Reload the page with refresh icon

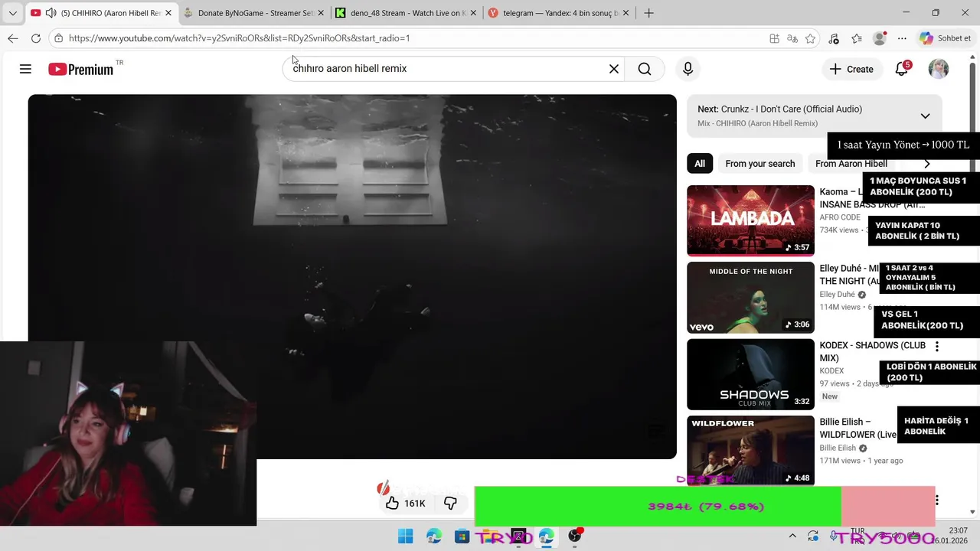(36, 38)
